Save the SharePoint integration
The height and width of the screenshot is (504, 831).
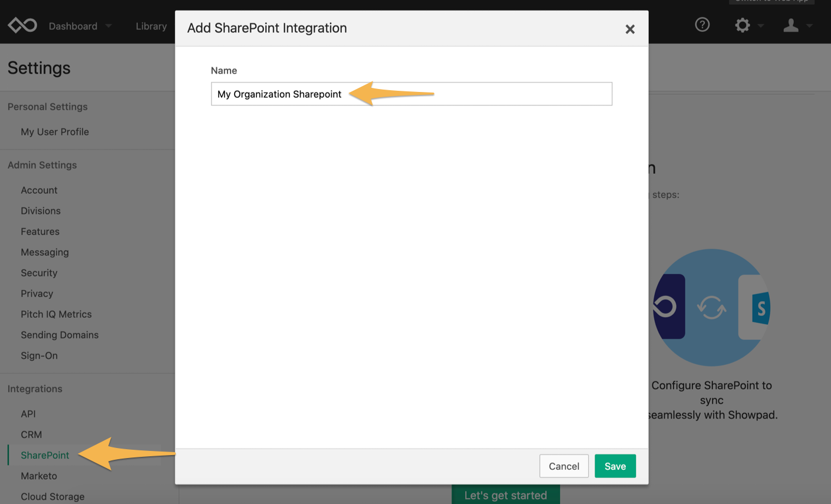[615, 466]
